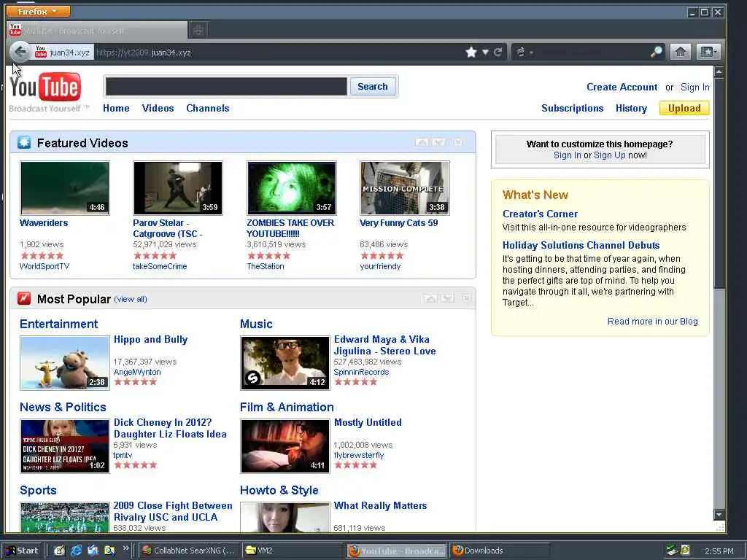Click the takeSomeCrime uploader name
Screen dimensions: 747x560
pyautogui.click(x=160, y=266)
